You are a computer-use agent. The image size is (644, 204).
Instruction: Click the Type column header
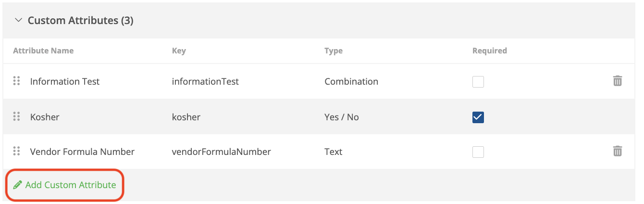point(334,51)
